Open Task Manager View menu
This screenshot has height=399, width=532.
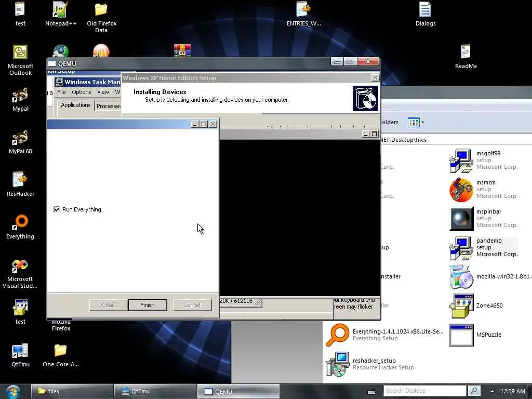[103, 92]
